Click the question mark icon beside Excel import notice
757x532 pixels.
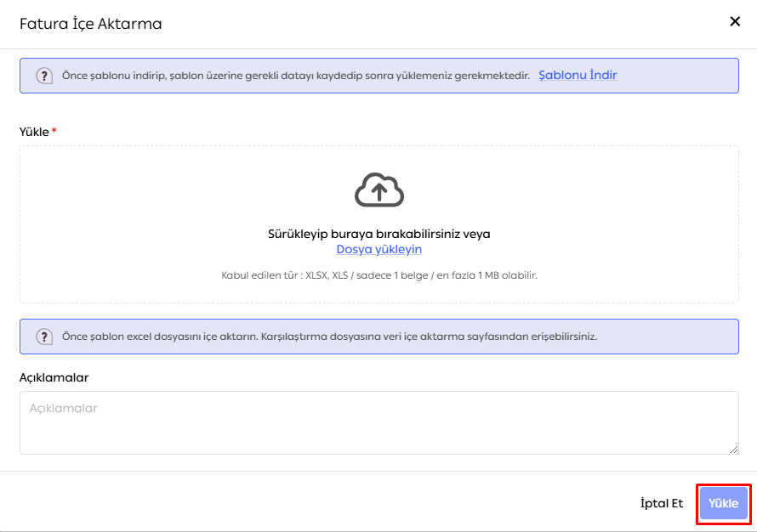pos(44,337)
